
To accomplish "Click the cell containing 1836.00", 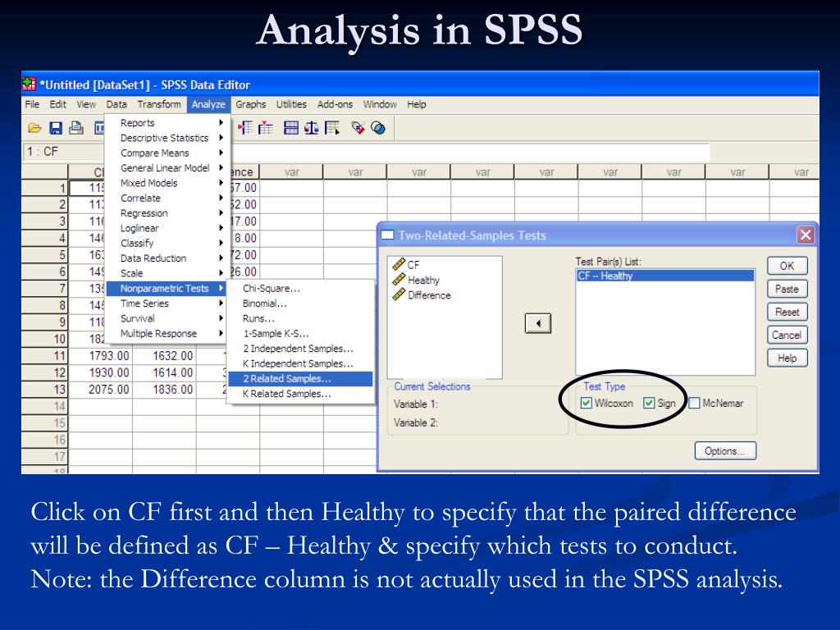I will pyautogui.click(x=164, y=390).
